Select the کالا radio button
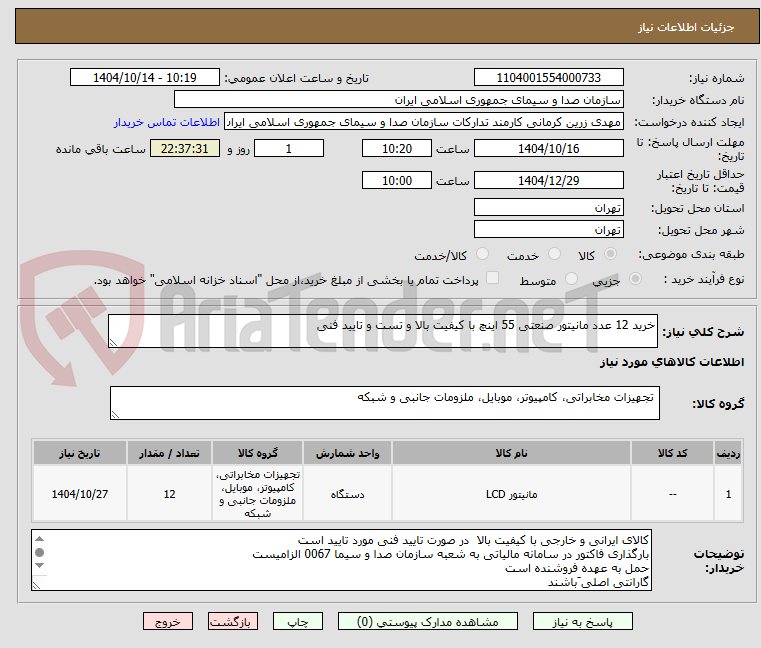This screenshot has height=648, width=761. tap(610, 254)
